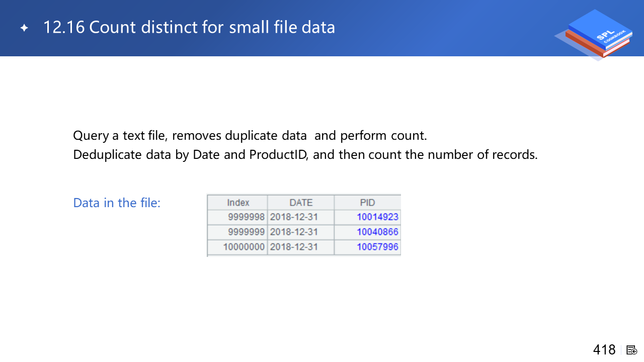The image size is (644, 362).
Task: Click the date cell in row 9999999
Action: (294, 232)
